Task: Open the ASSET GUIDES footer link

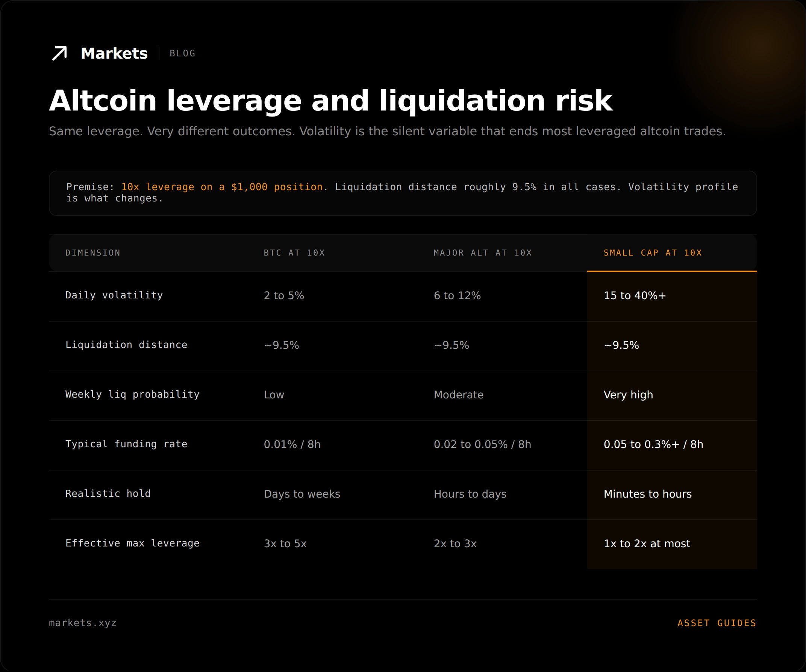Action: click(x=717, y=623)
